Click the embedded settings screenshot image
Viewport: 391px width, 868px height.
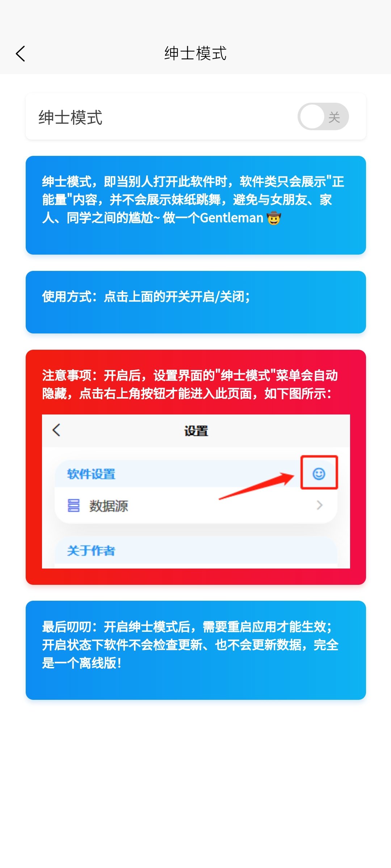click(x=196, y=491)
